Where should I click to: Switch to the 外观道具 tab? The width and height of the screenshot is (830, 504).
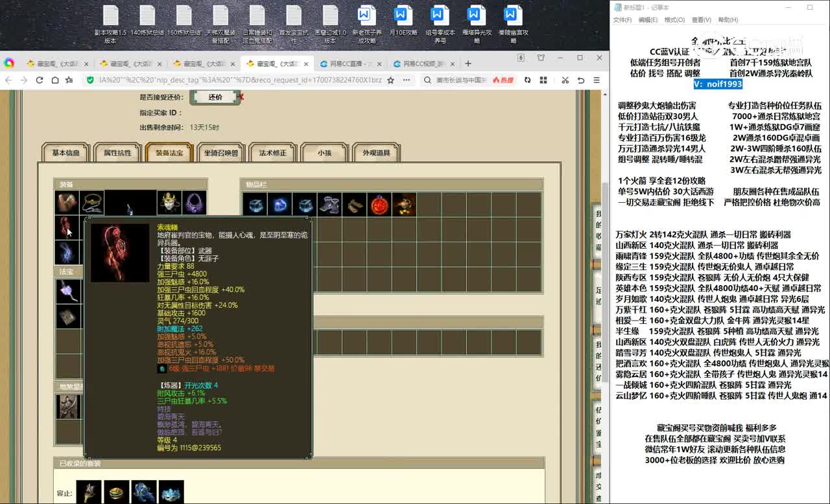(x=377, y=153)
